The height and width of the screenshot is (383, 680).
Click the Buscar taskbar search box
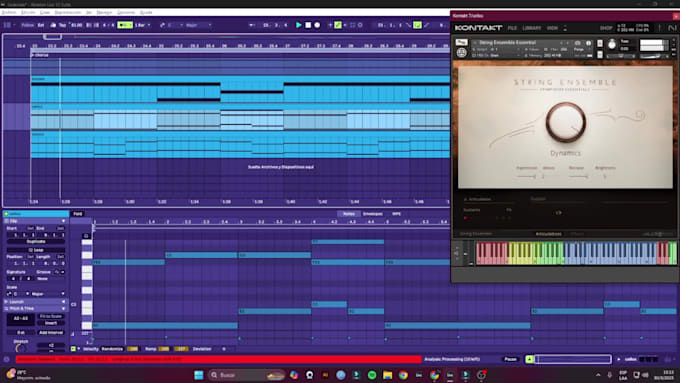(x=245, y=375)
